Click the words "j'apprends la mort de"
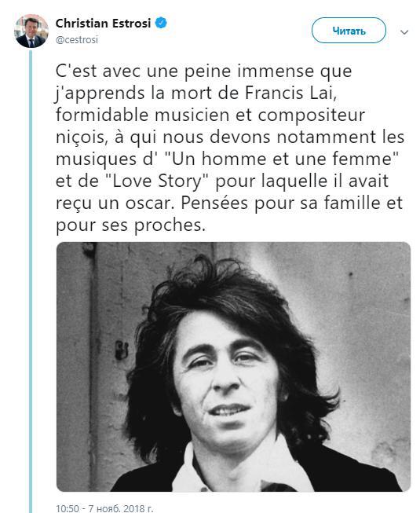The width and height of the screenshot is (420, 513). 147,93
